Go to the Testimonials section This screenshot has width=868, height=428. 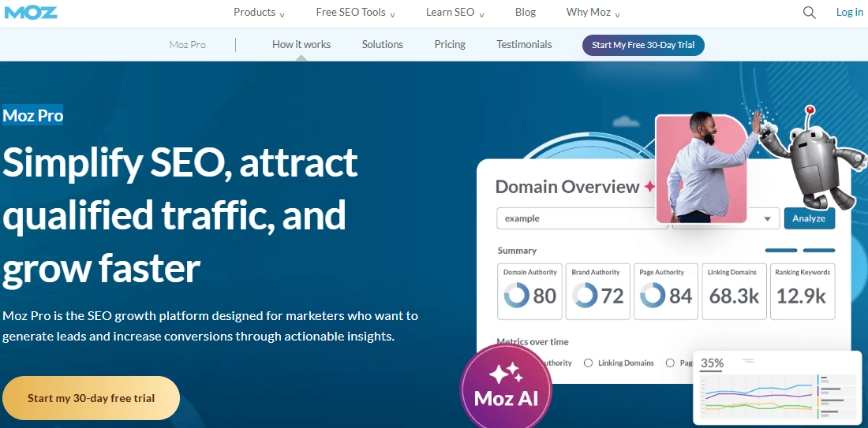[524, 45]
